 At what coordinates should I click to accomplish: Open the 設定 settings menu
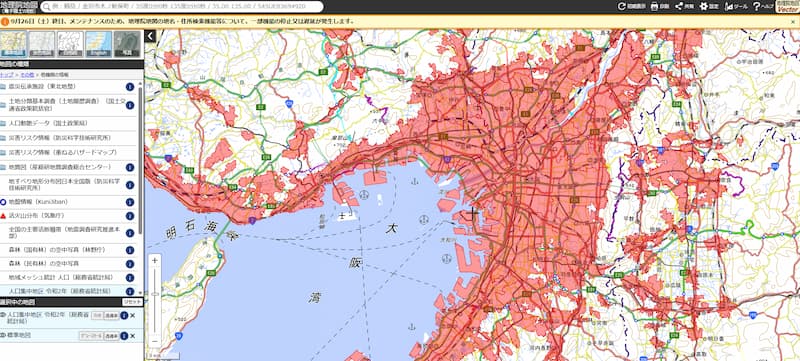point(710,7)
